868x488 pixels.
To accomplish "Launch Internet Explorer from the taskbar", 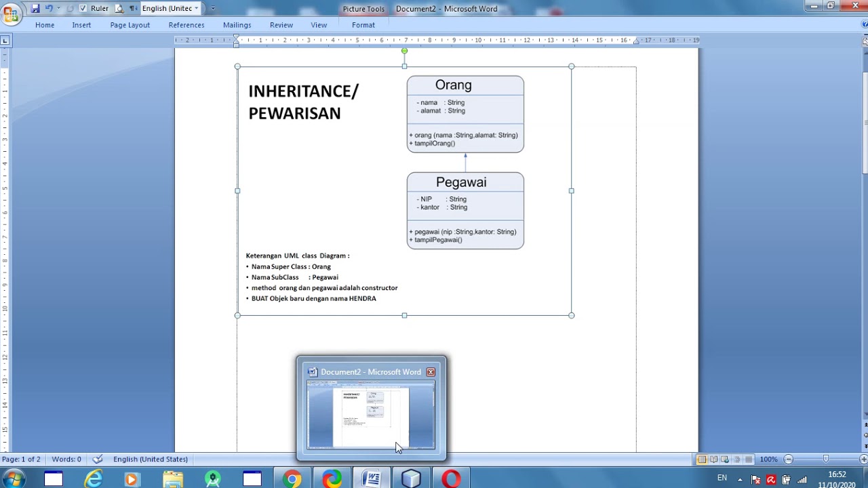I will (x=93, y=479).
